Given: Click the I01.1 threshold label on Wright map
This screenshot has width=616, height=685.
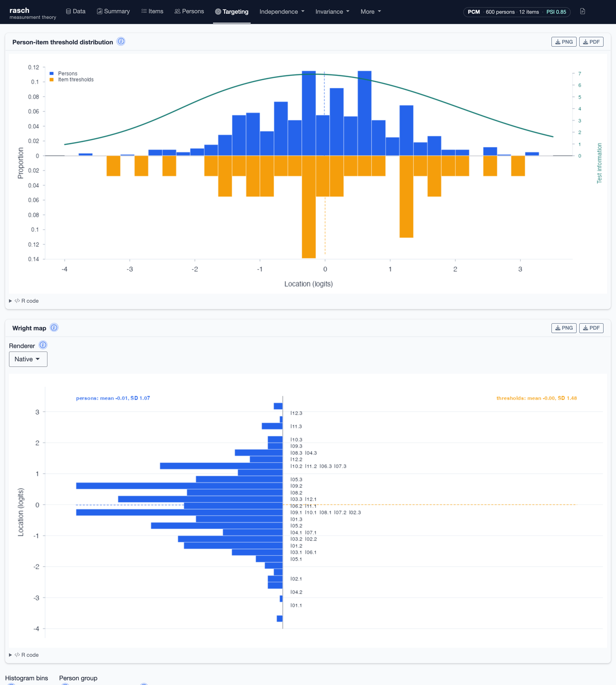Looking at the screenshot, I should [296, 605].
